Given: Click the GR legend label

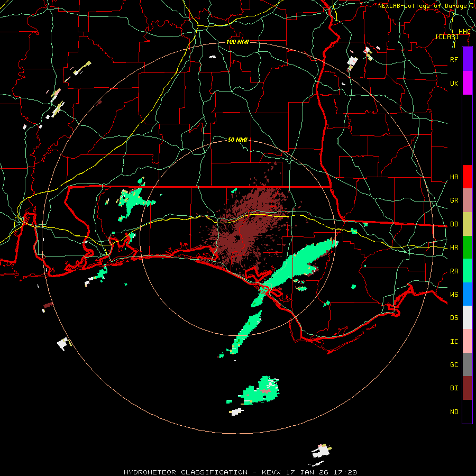Looking at the screenshot, I should (454, 200).
